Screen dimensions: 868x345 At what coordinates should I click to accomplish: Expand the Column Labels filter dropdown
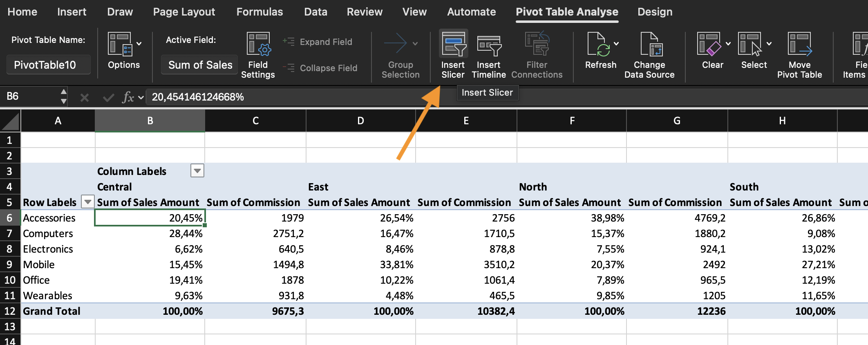[197, 171]
